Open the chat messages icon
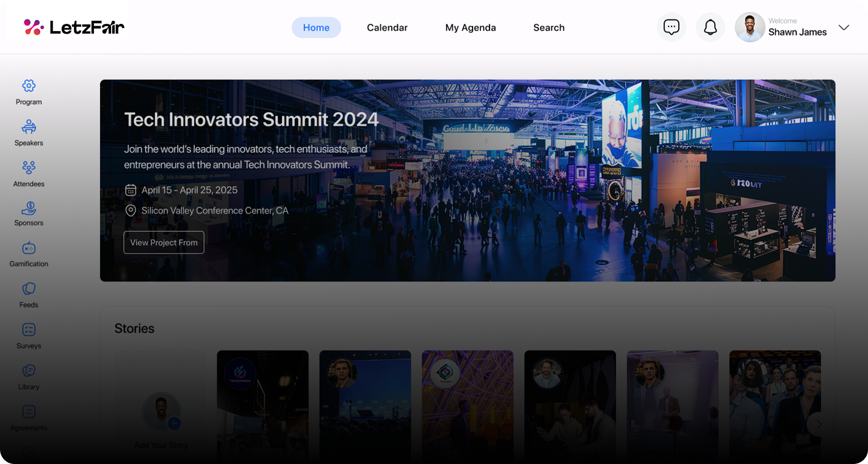 pyautogui.click(x=671, y=27)
